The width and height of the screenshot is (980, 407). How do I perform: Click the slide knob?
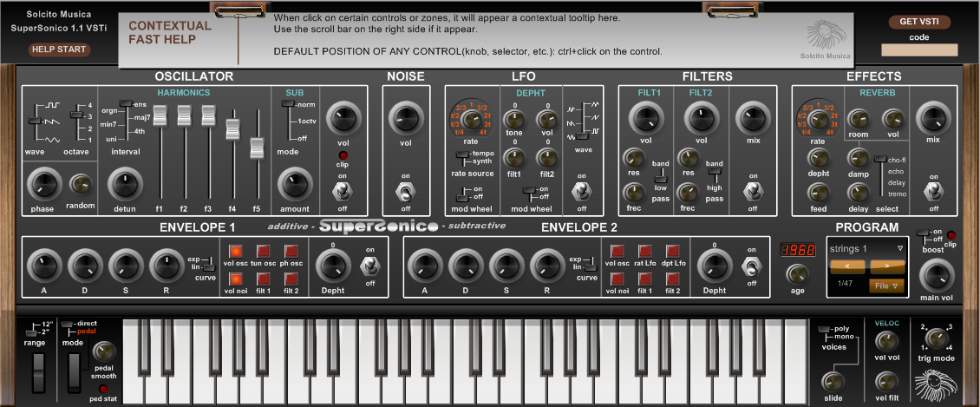pos(832,381)
